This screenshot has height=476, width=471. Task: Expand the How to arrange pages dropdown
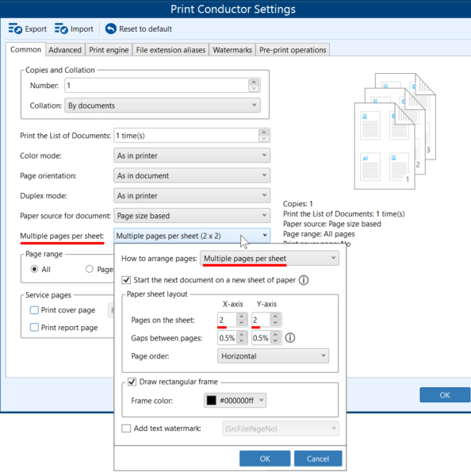(x=270, y=259)
